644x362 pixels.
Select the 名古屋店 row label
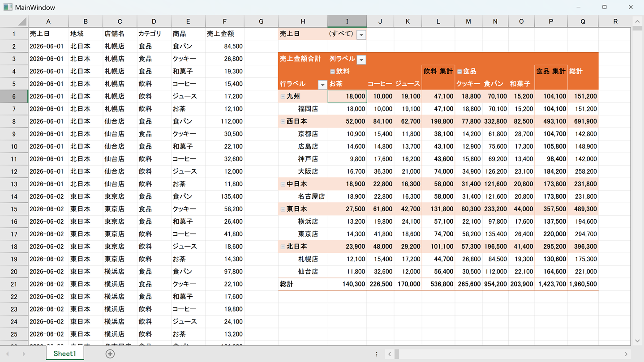[x=303, y=196]
